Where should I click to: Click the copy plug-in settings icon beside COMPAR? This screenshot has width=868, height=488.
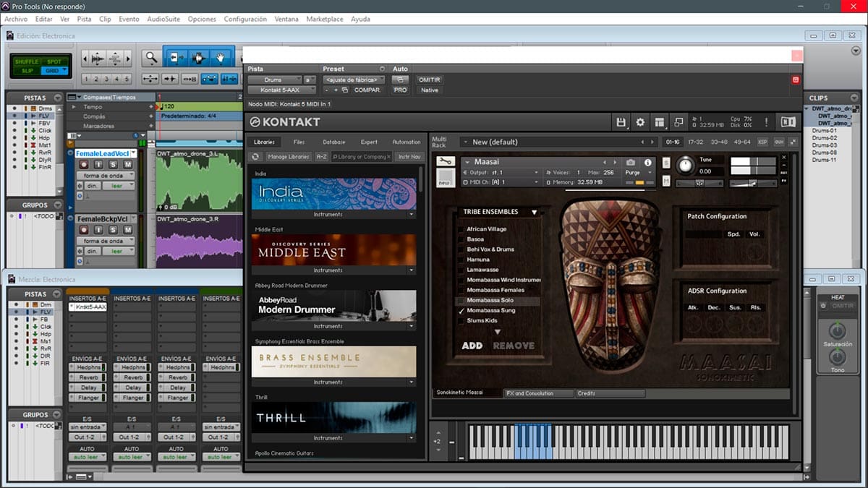click(345, 90)
